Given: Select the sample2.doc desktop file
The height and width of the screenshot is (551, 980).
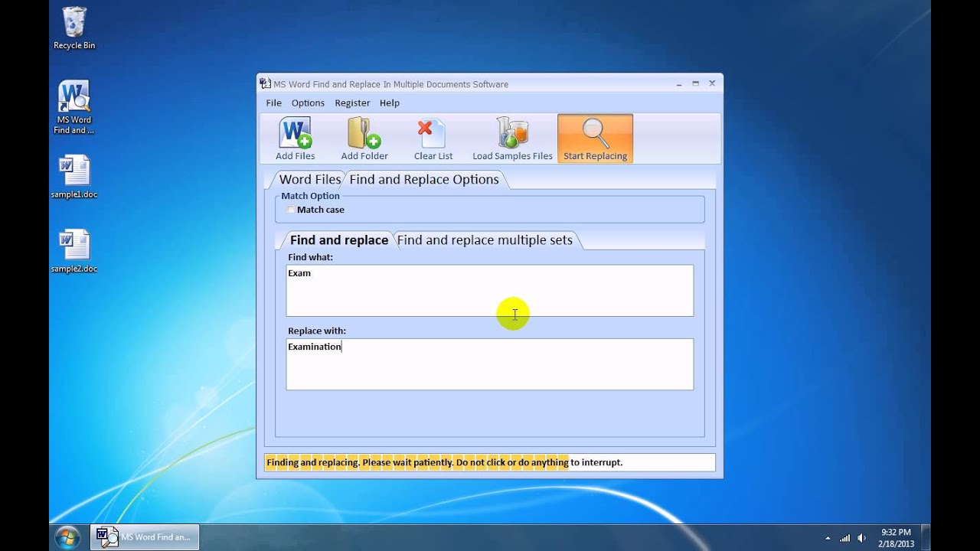Looking at the screenshot, I should coord(74,251).
